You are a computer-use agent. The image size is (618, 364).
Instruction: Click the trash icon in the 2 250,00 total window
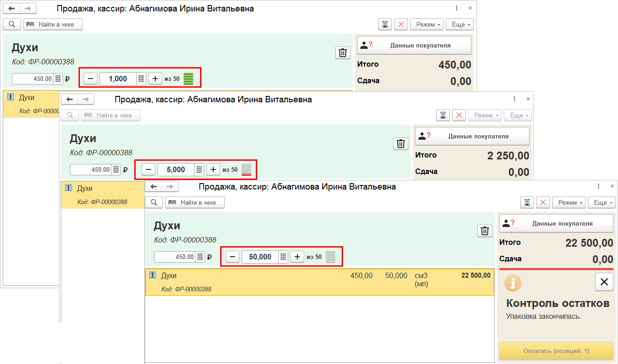(401, 143)
